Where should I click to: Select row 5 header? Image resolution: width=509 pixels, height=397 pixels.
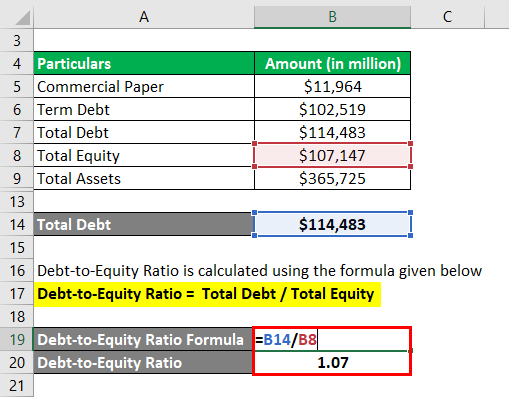(17, 87)
